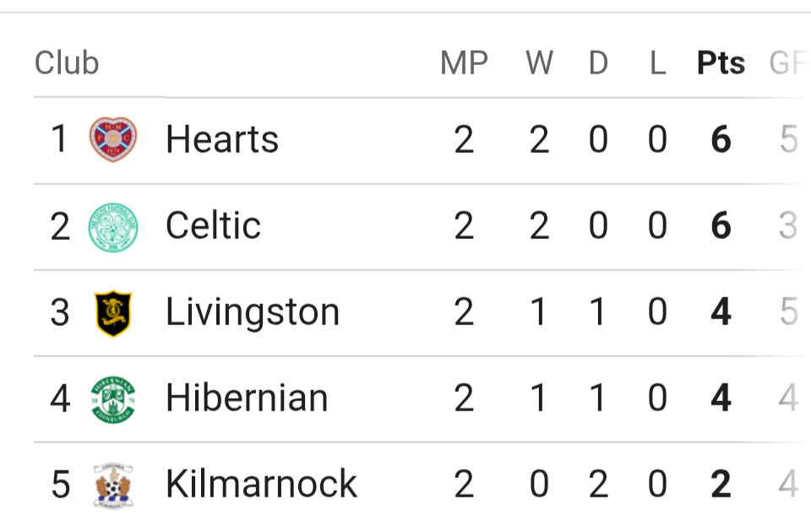The width and height of the screenshot is (811, 532).
Task: Click the D column header
Action: [x=598, y=63]
